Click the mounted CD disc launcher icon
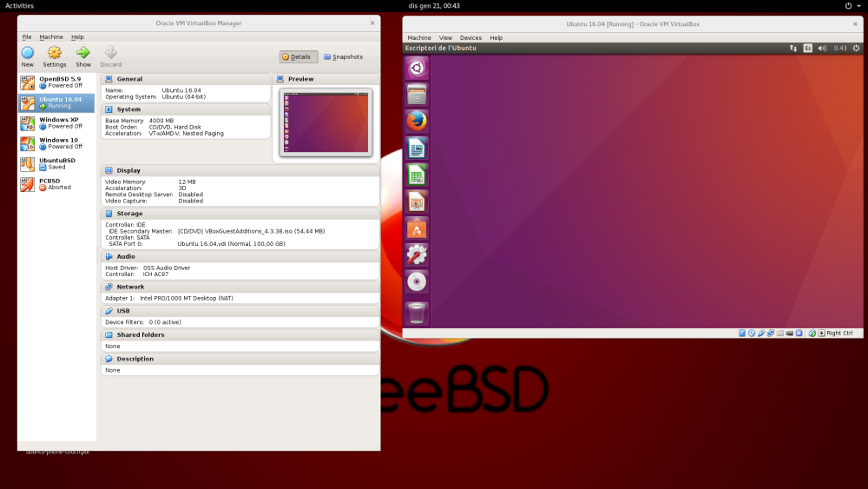868x489 pixels. click(417, 282)
